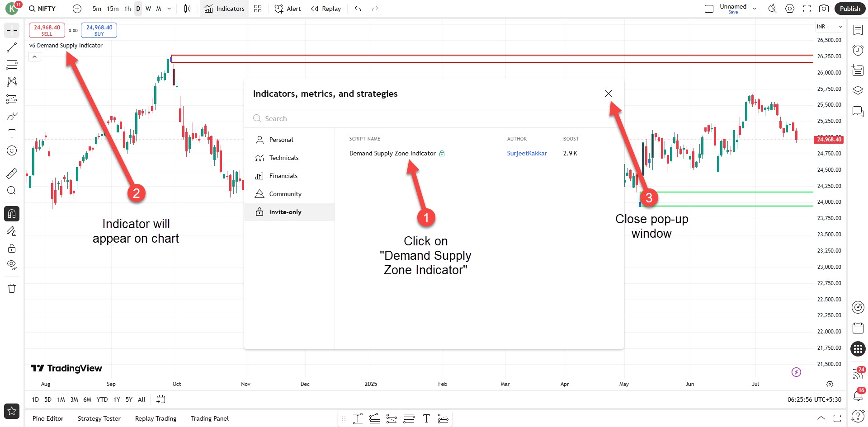The width and height of the screenshot is (868, 427).
Task: Select the Personal category
Action: tap(289, 140)
